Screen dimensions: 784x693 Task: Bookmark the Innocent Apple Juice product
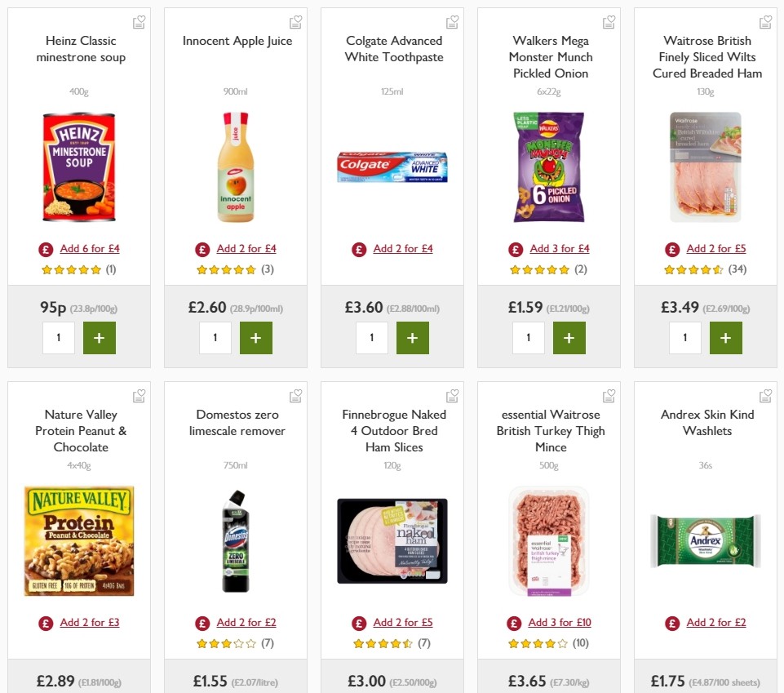295,22
